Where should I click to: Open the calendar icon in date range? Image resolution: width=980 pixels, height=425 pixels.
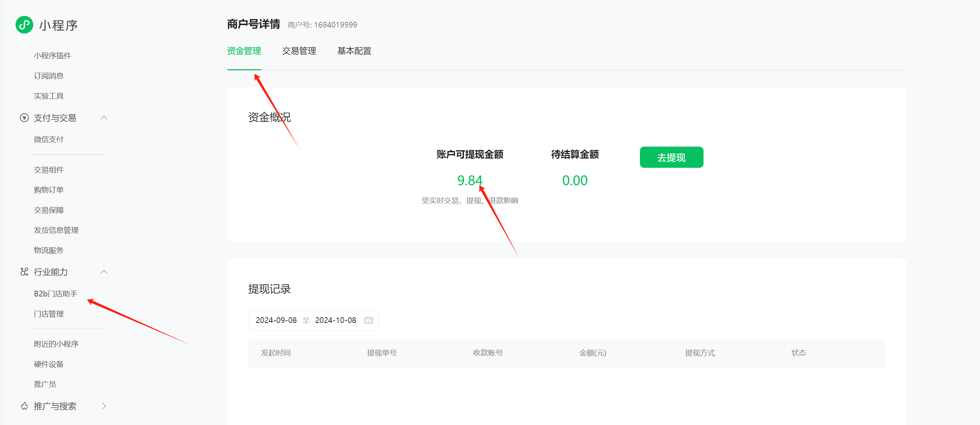[x=368, y=320]
